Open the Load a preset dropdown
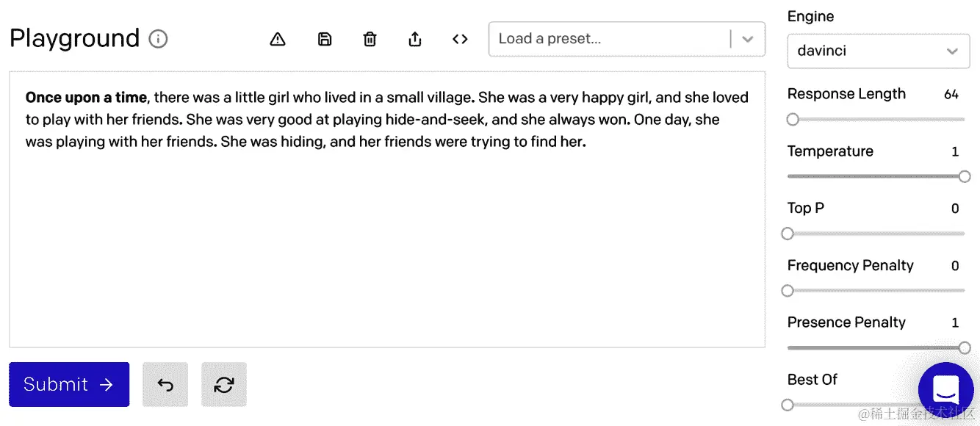980x426 pixels. [627, 39]
